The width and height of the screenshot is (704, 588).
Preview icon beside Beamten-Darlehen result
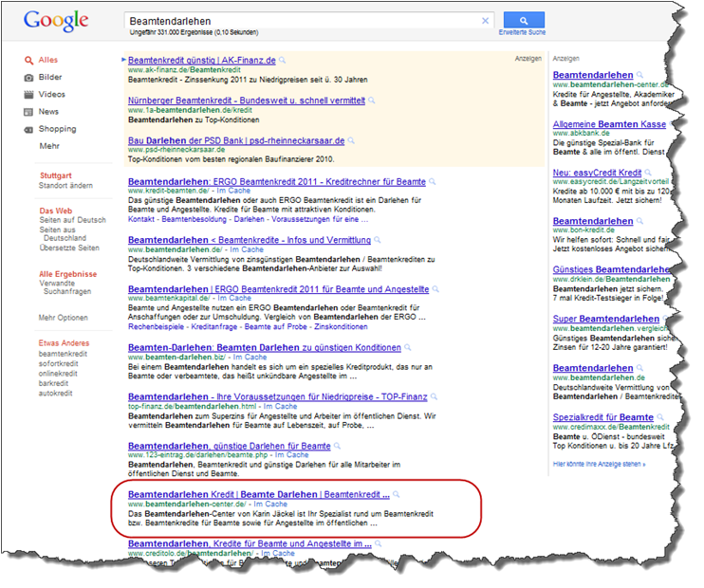click(x=408, y=347)
